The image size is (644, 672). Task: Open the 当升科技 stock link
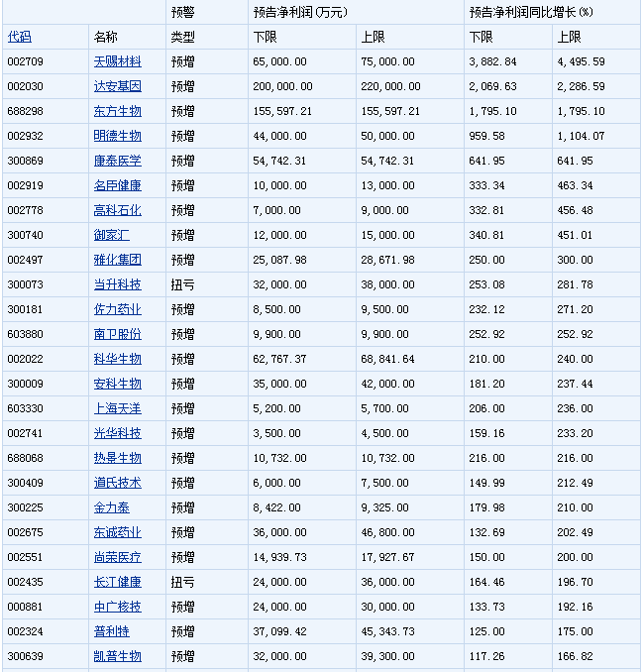tap(117, 285)
